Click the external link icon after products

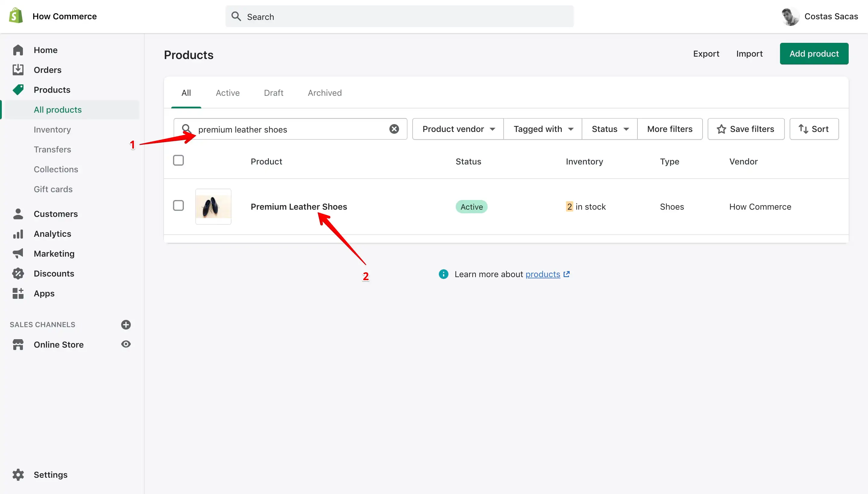(x=566, y=274)
